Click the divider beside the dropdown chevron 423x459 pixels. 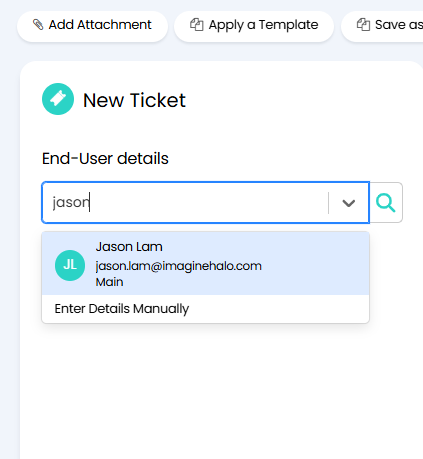pyautogui.click(x=328, y=203)
